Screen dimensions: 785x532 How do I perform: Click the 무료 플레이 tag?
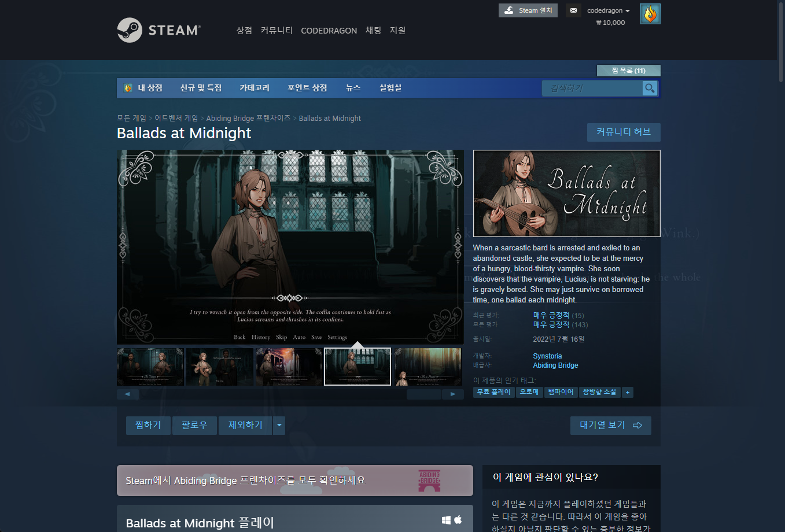(x=494, y=392)
